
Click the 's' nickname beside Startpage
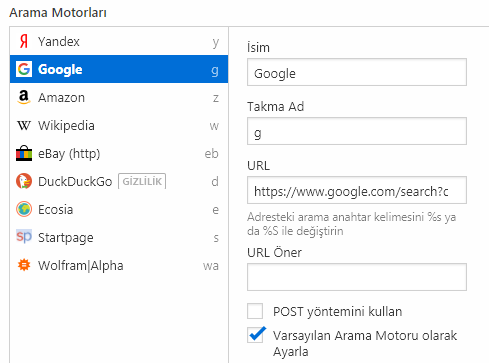[216, 238]
